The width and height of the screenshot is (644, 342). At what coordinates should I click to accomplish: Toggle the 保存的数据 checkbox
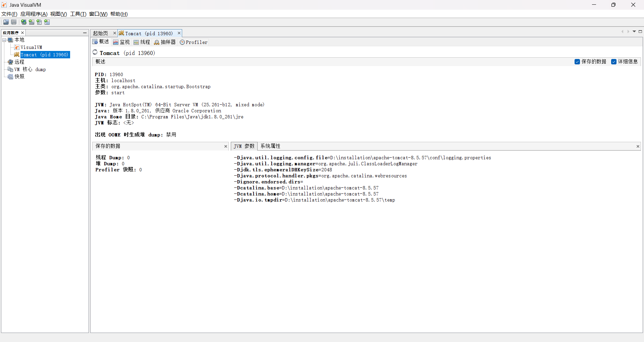click(577, 62)
